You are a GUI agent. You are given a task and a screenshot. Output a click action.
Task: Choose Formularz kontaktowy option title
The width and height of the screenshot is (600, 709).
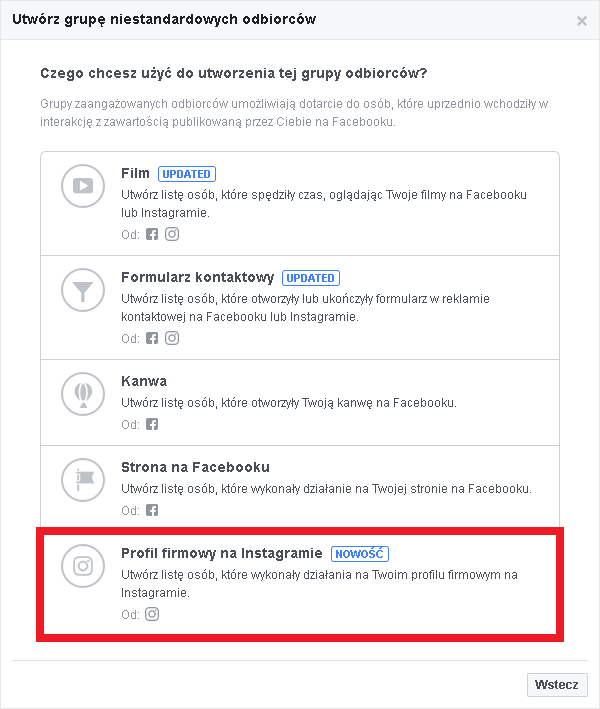tap(198, 277)
